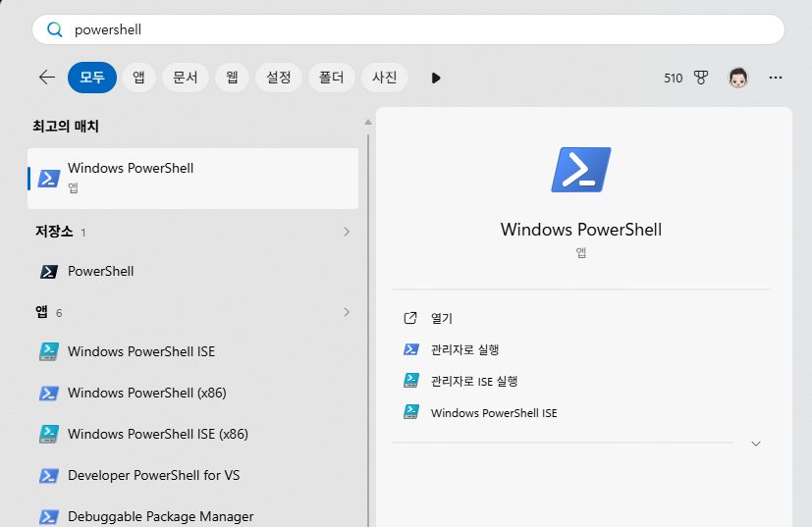Click the 관리자로 실행 icon
This screenshot has width=812, height=527.
tap(411, 349)
